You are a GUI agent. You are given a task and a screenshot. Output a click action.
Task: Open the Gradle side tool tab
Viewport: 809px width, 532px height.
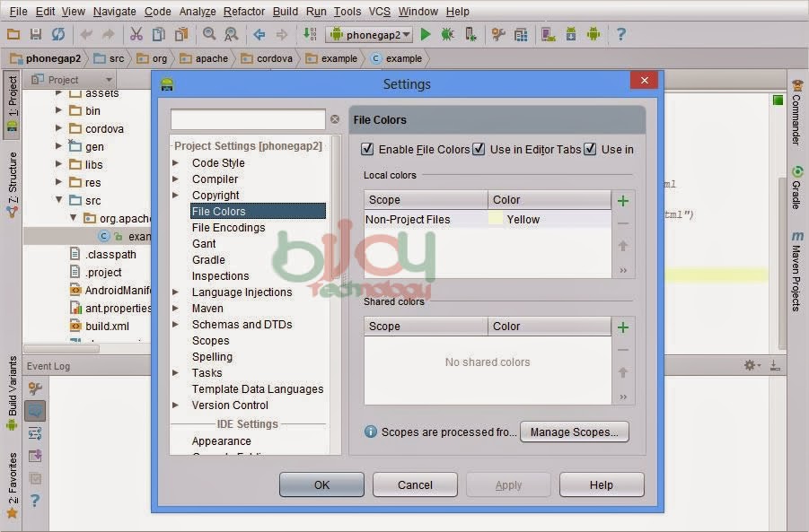pos(797,188)
